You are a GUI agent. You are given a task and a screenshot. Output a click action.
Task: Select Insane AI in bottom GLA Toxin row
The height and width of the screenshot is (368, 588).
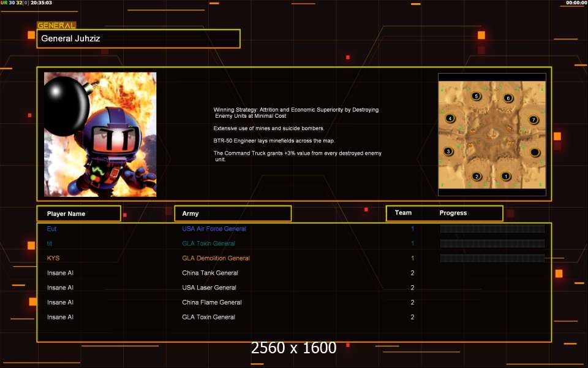[61, 317]
